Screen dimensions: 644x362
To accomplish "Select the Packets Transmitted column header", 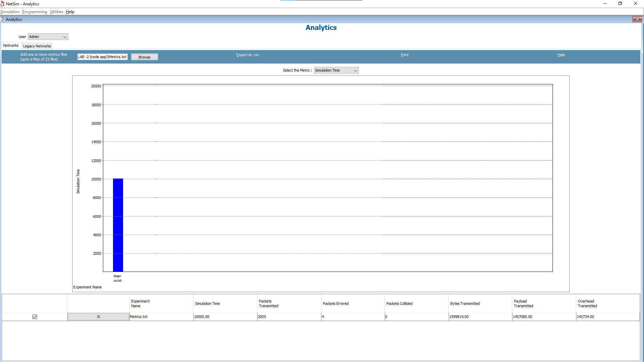I will click(x=289, y=304).
